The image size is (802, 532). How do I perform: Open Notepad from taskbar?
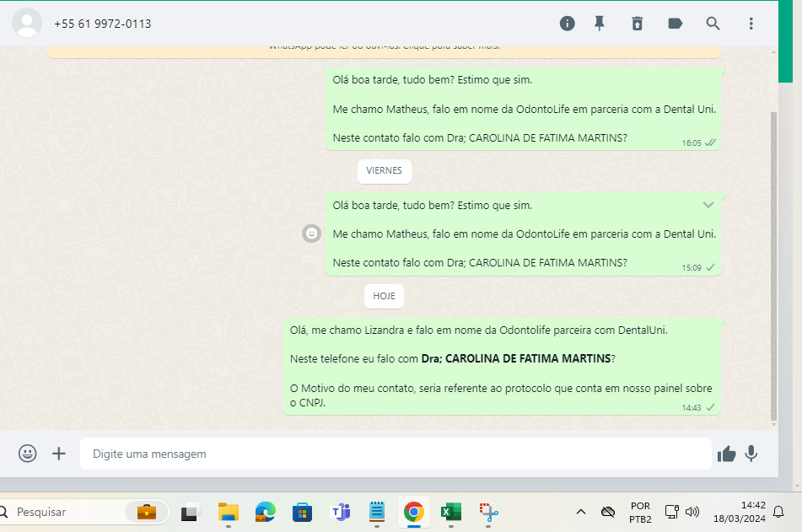coord(377,512)
